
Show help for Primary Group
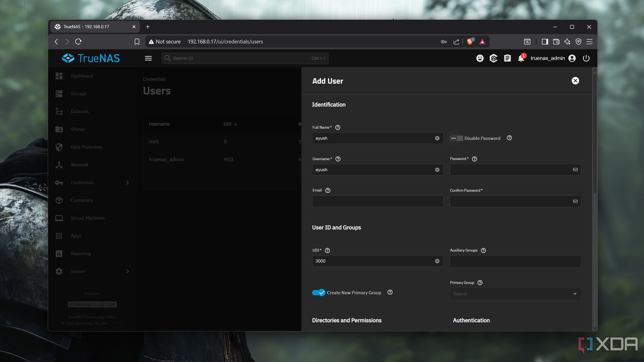[x=480, y=283]
